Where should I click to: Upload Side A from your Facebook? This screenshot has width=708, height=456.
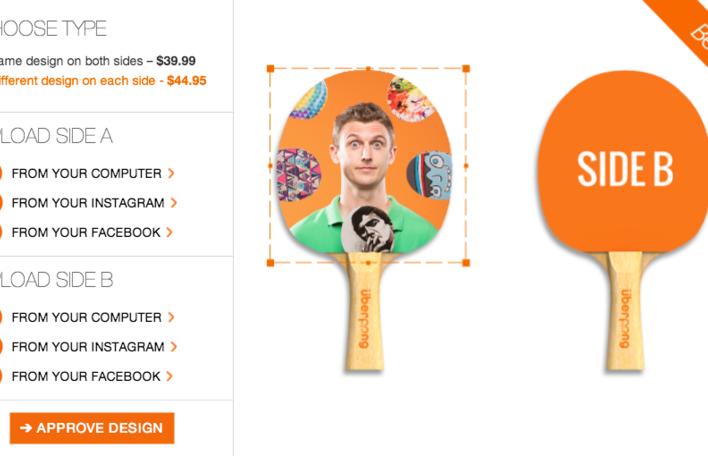(x=86, y=233)
